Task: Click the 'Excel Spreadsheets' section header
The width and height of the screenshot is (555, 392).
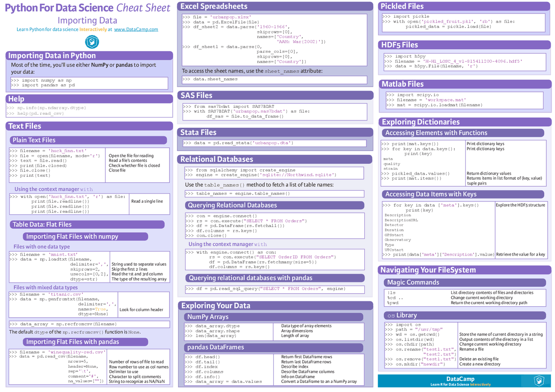Action: [x=275, y=6]
